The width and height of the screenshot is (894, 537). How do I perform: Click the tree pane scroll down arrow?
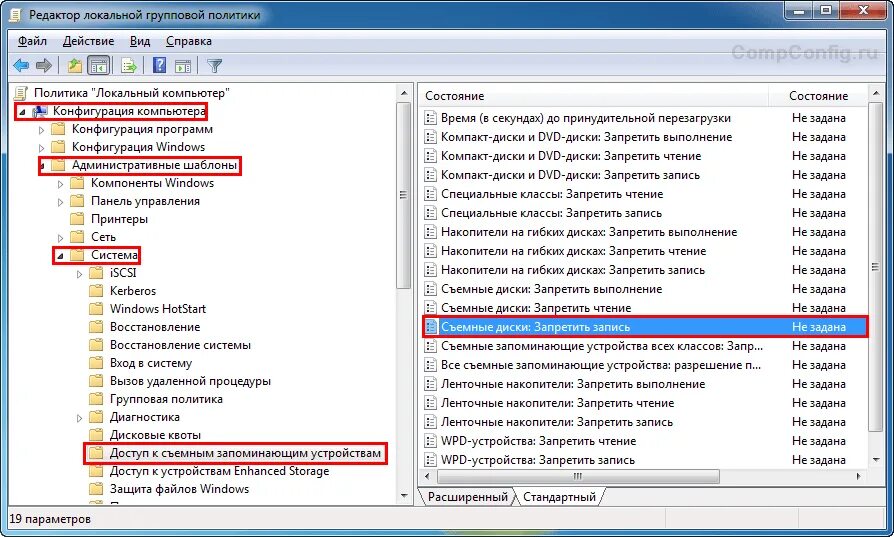point(404,496)
